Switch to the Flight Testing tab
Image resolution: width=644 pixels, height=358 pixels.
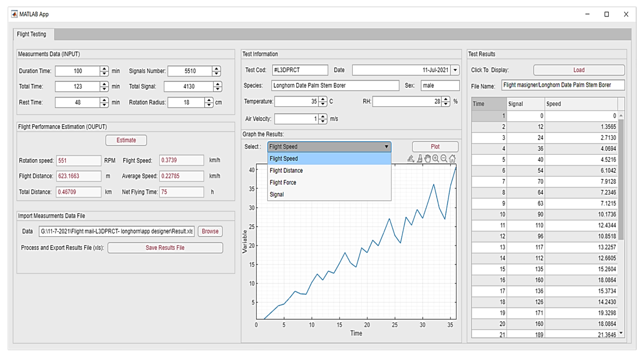[32, 34]
